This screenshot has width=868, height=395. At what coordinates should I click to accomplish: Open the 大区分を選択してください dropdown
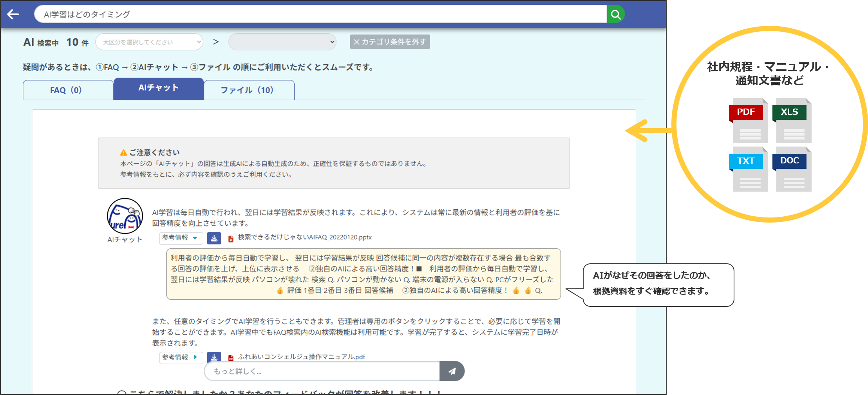pos(149,42)
